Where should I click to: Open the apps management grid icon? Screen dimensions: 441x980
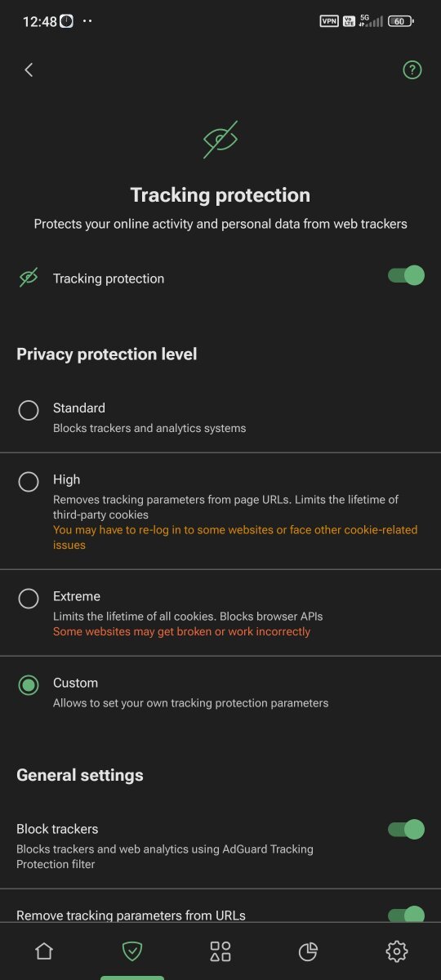coord(220,951)
